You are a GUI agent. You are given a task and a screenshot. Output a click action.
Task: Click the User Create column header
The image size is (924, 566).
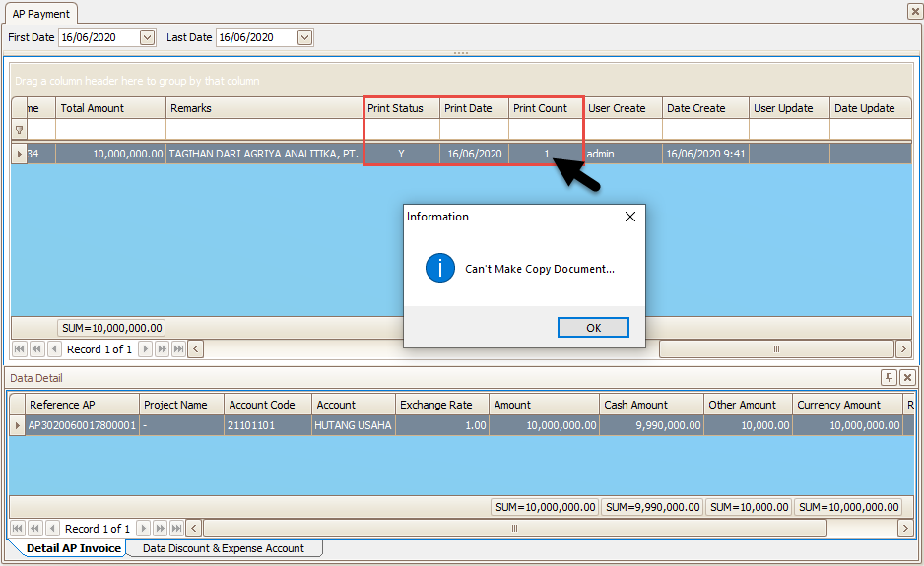click(623, 108)
